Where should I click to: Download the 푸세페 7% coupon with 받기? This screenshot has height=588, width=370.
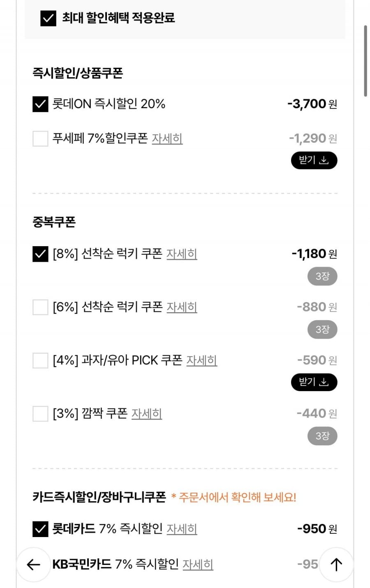pyautogui.click(x=314, y=160)
